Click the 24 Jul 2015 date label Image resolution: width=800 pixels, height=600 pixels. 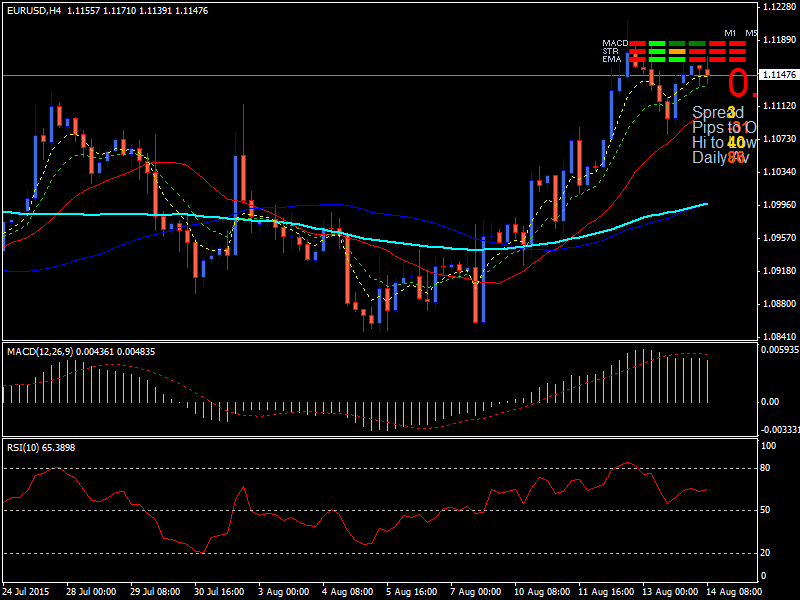(26, 592)
